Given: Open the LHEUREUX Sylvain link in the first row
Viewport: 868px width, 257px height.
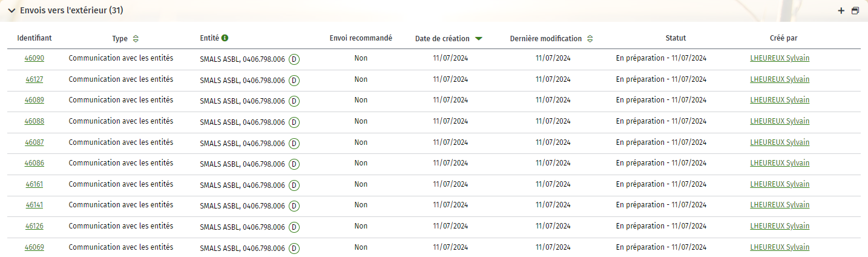Looking at the screenshot, I should coord(780,59).
